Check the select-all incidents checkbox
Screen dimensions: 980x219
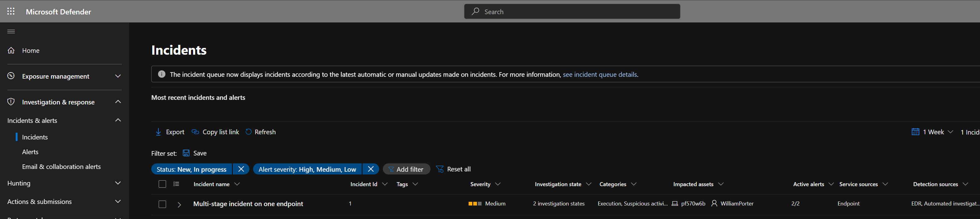point(162,184)
